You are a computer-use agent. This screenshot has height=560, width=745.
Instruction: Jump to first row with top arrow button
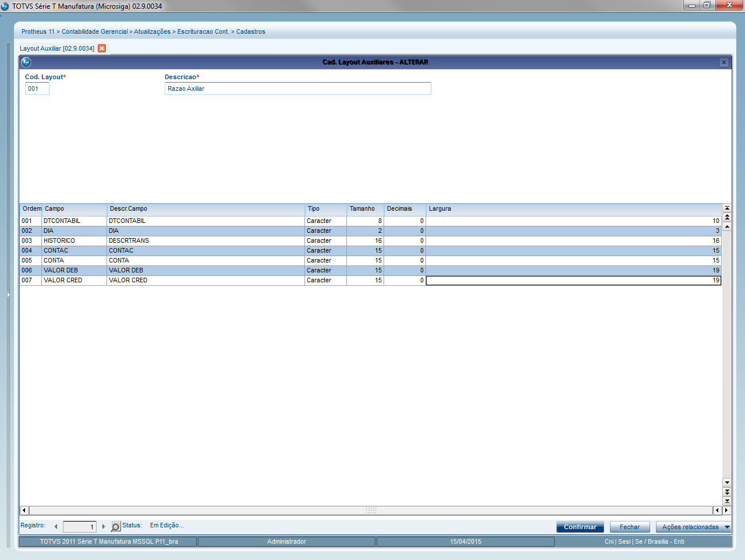point(727,208)
